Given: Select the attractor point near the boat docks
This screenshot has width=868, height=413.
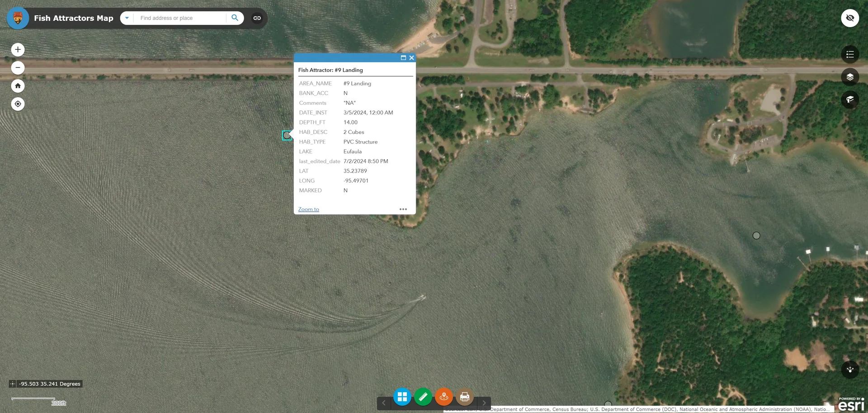Looking at the screenshot, I should point(756,236).
